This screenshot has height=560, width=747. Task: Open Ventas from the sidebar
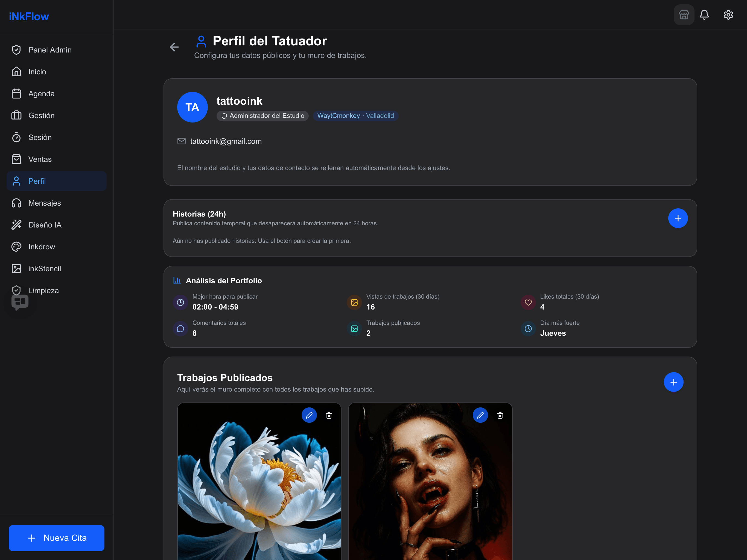40,159
